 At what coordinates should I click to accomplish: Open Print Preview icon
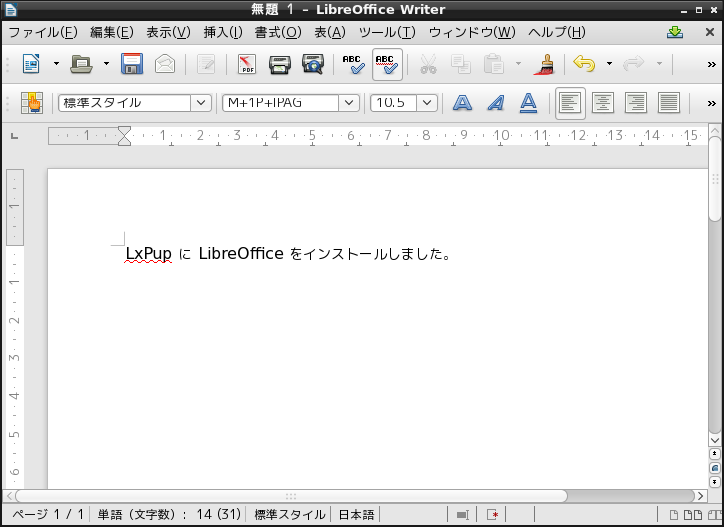(x=313, y=64)
